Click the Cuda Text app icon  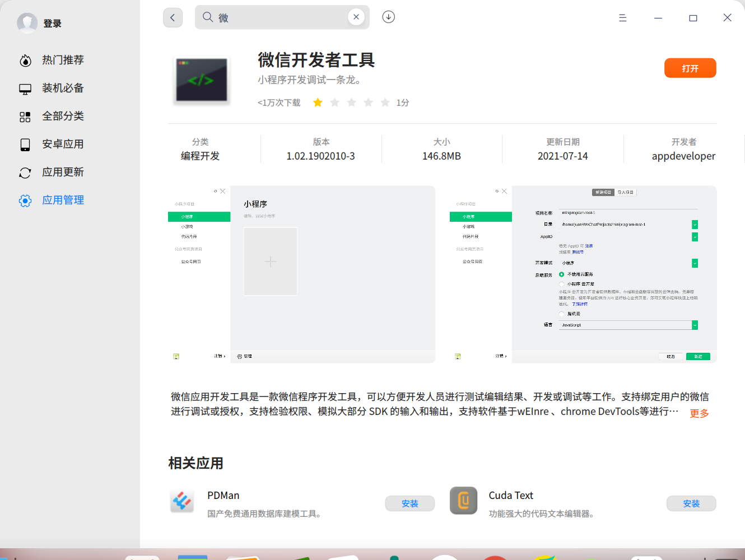(x=464, y=501)
